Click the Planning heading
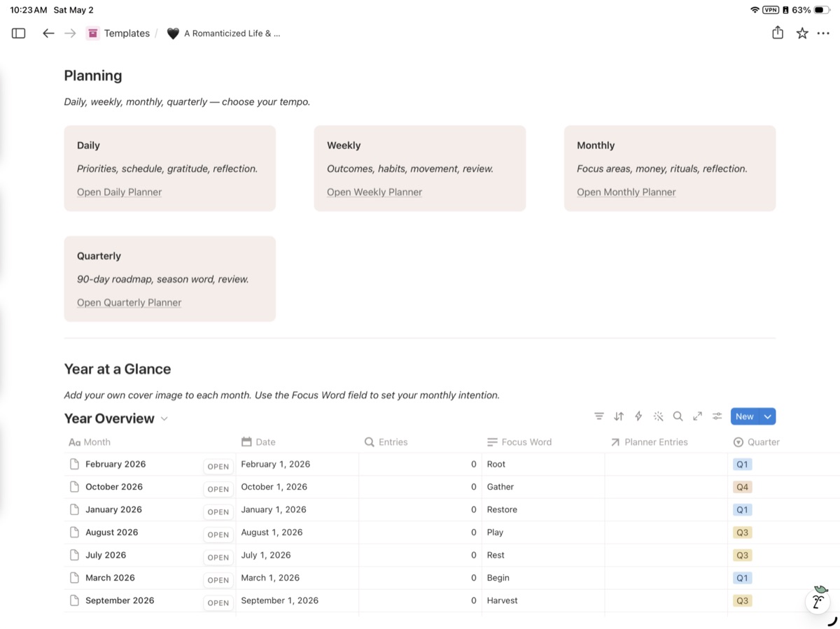Image resolution: width=840 pixels, height=629 pixels. pos(93,76)
